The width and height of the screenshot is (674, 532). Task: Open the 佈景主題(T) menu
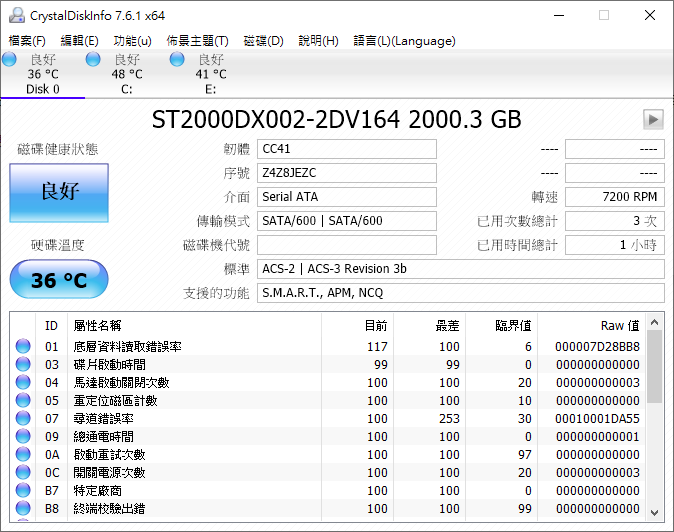click(197, 41)
